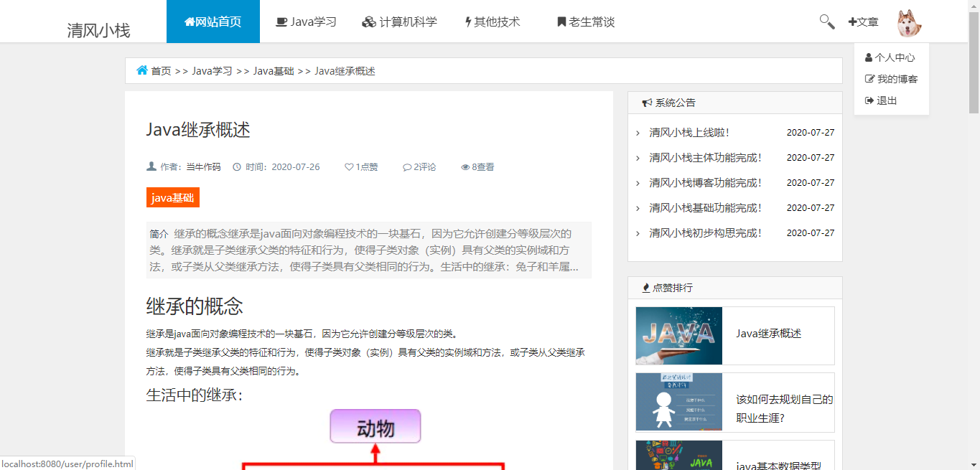Click chevron beside 清风小栈上线啦!
The image size is (980, 470).
(638, 133)
